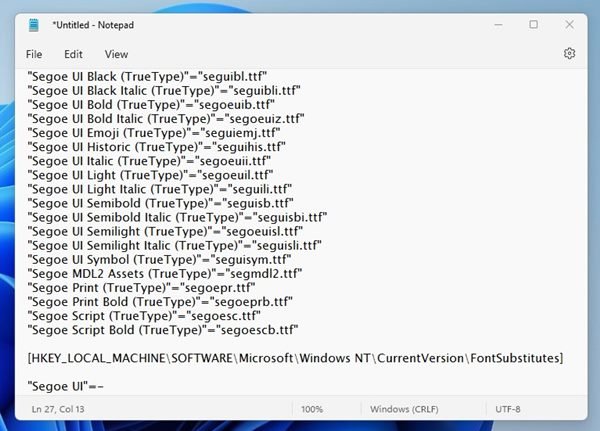Click the line containing segoeuil.ttf

pos(150,175)
